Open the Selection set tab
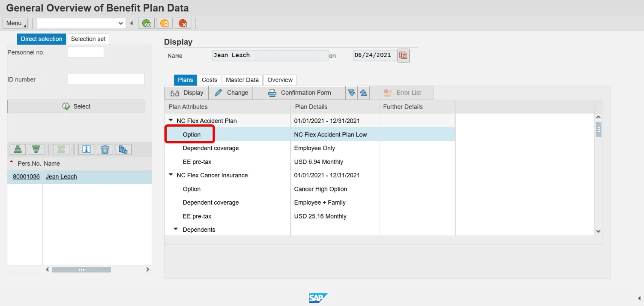Image resolution: width=644 pixels, height=306 pixels. [88, 39]
